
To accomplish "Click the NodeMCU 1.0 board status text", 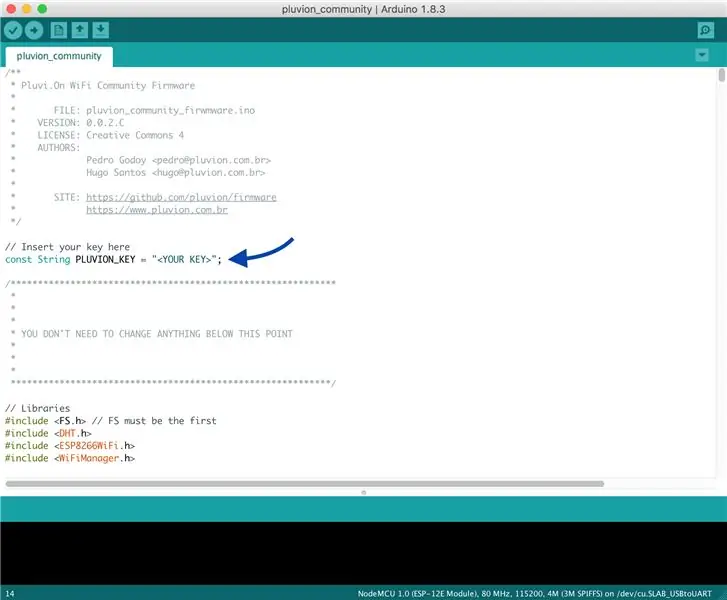I will point(534,594).
